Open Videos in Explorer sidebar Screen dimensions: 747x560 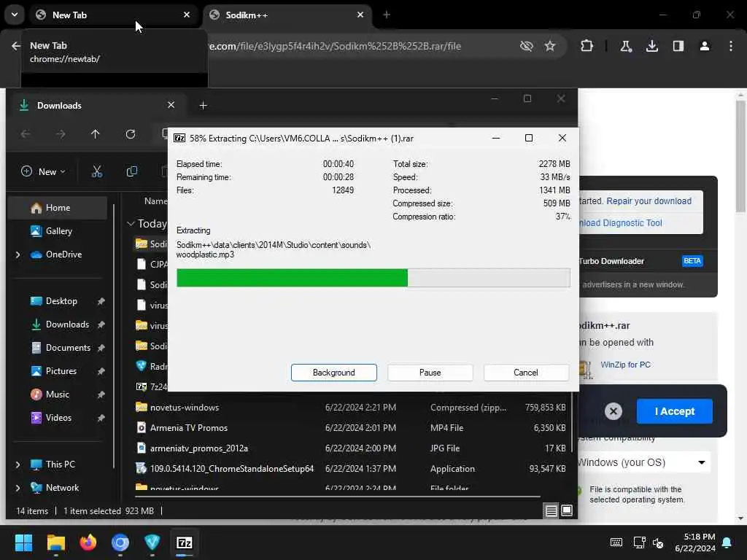[58, 418]
